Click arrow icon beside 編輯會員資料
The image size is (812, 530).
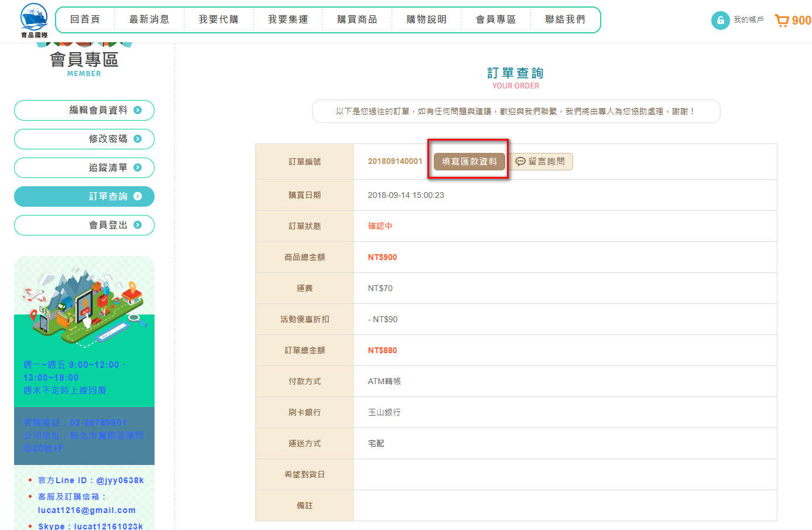point(138,110)
